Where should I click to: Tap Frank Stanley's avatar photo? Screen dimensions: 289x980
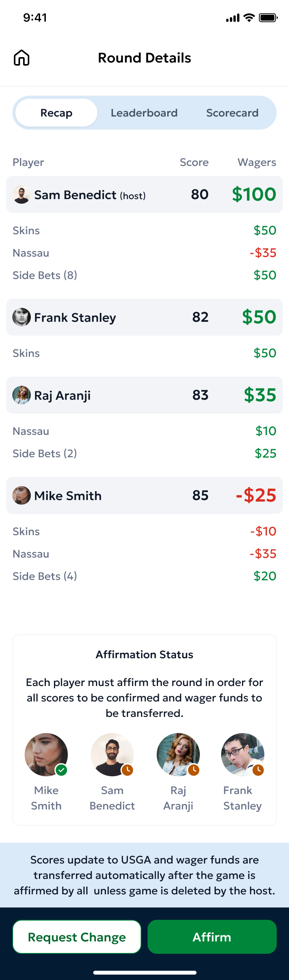[x=22, y=317]
